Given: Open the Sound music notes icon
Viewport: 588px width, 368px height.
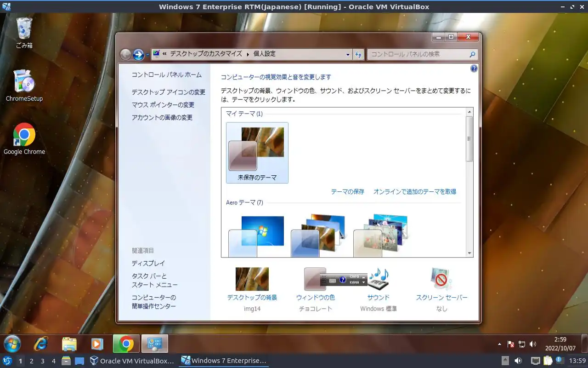Looking at the screenshot, I should (379, 279).
